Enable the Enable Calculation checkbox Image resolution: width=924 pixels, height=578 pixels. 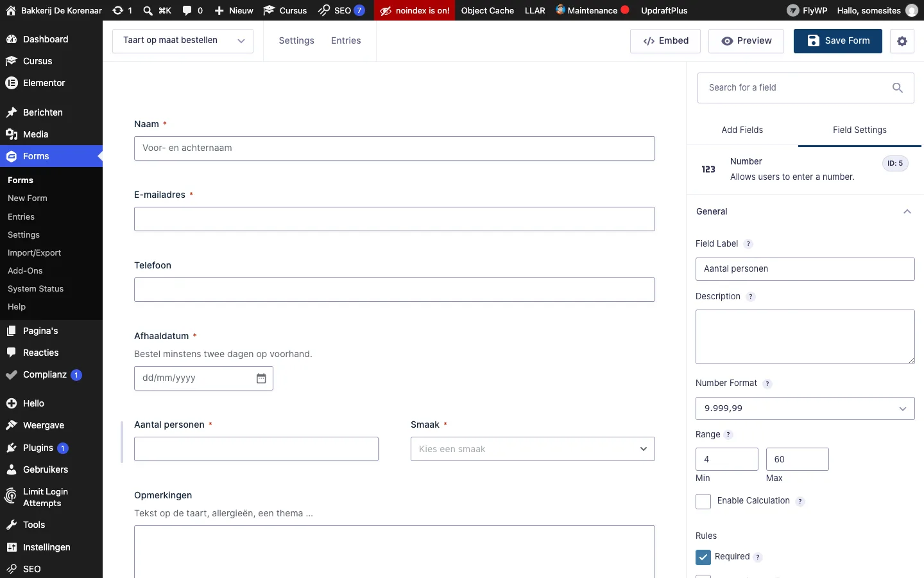(x=703, y=502)
